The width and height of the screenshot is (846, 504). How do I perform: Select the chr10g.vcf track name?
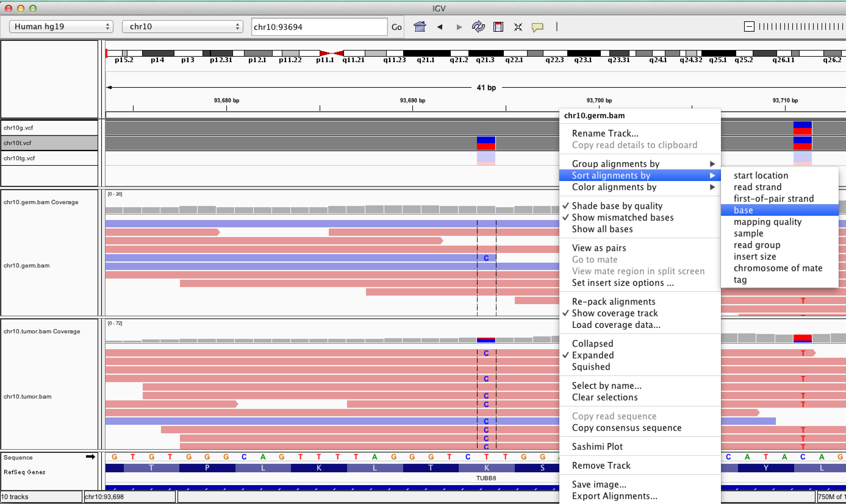tap(18, 128)
